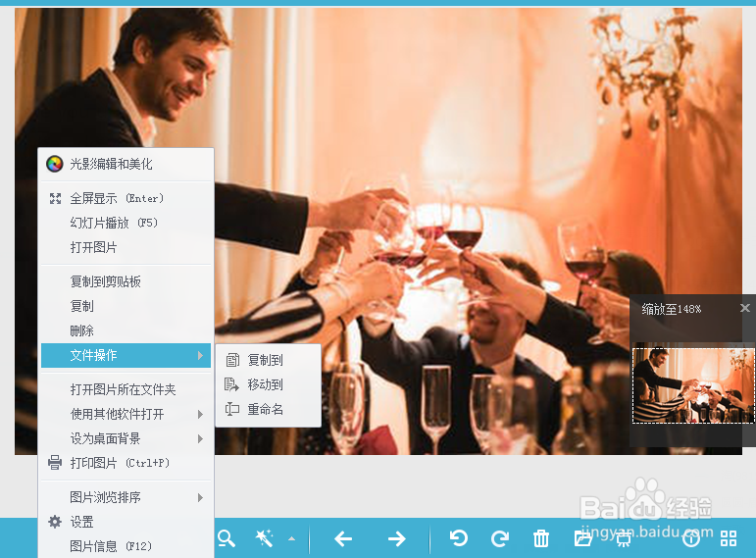Expand the small arrow beside magic wand
This screenshot has width=756, height=558.
coord(291,538)
